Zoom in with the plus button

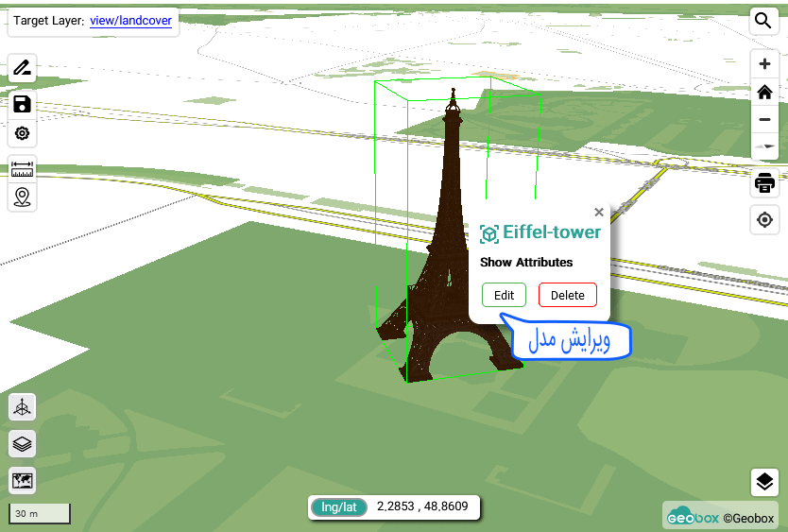(x=764, y=64)
